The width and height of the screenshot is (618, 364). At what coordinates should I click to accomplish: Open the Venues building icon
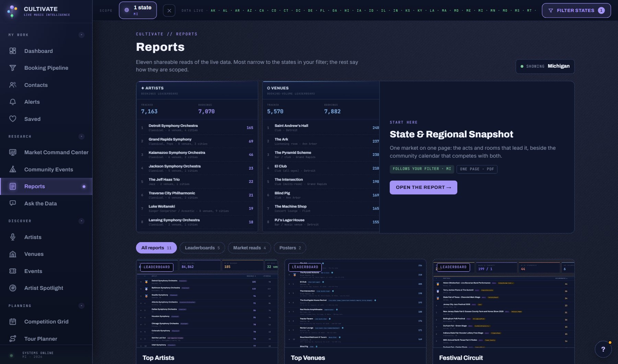[x=13, y=254]
